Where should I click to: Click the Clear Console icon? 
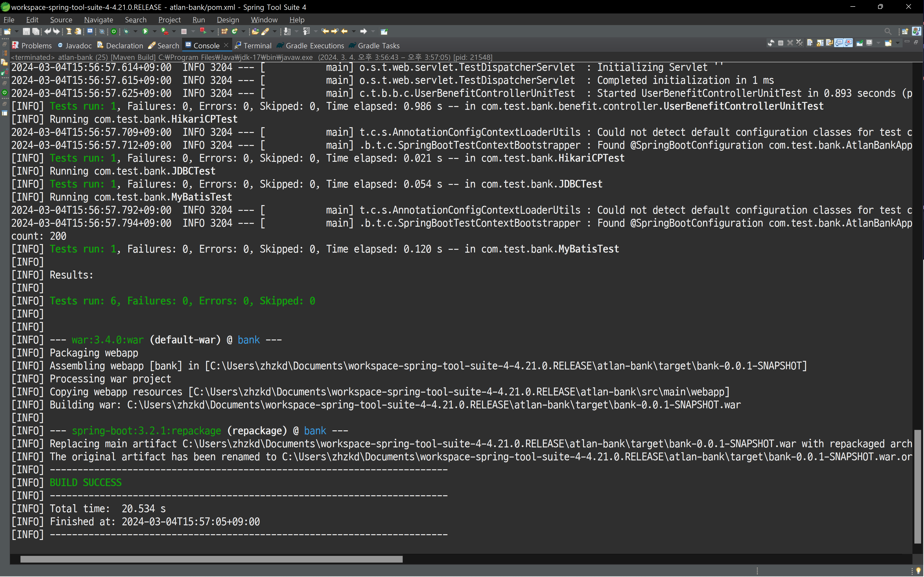pyautogui.click(x=811, y=43)
